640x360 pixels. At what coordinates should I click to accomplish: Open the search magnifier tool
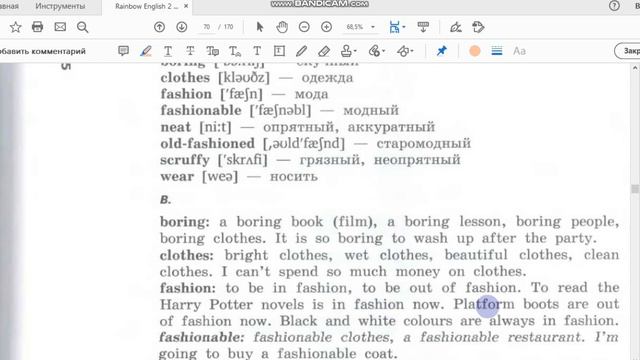pos(82,27)
